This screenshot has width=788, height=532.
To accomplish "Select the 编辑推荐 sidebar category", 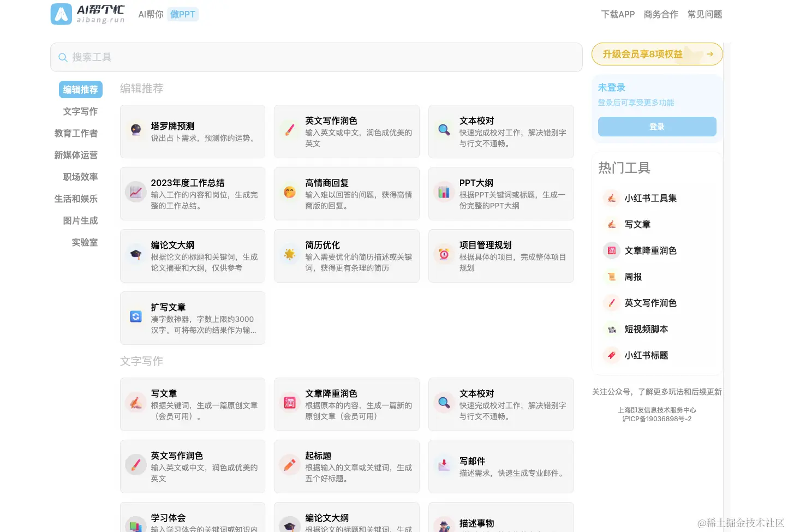I will [x=81, y=89].
